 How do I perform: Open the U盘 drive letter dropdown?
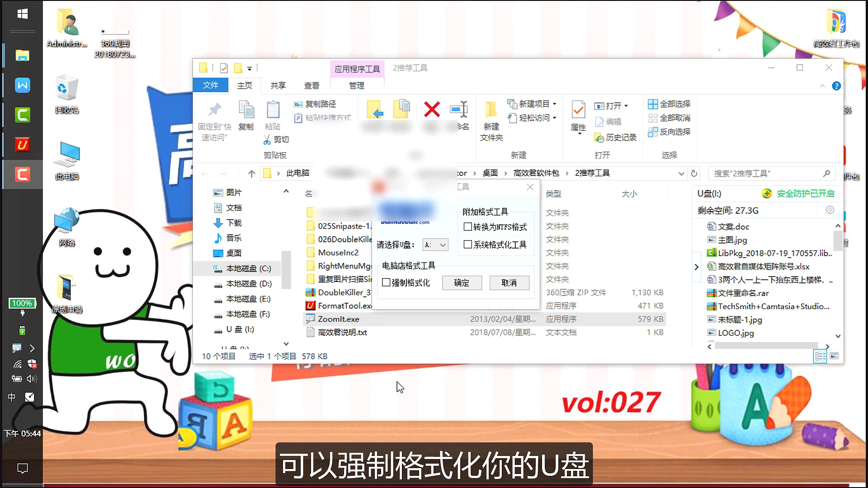442,244
